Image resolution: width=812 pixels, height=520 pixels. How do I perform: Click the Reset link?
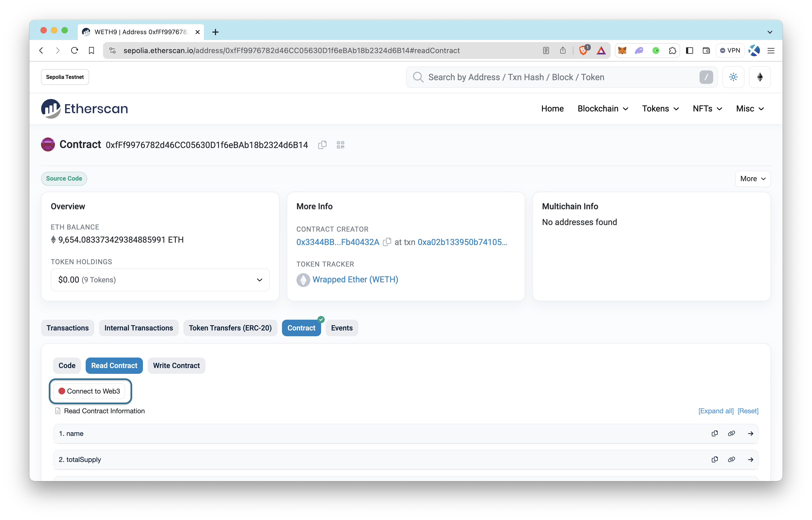pyautogui.click(x=748, y=411)
